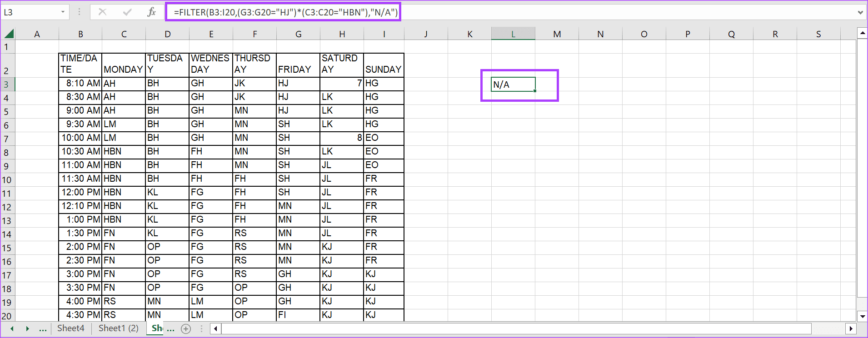Select the THURSDAY header cell
Viewport: 868px width, 338px height.
tap(254, 65)
